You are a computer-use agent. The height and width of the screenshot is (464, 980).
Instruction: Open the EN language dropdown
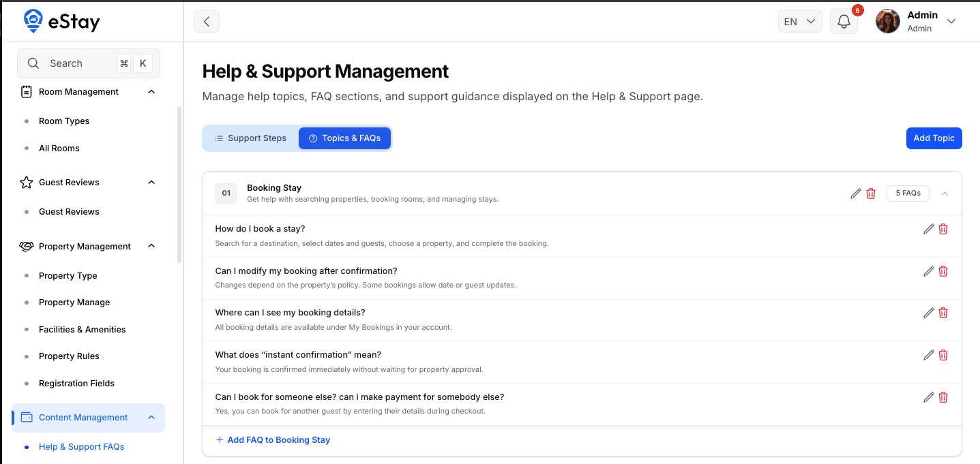[800, 21]
